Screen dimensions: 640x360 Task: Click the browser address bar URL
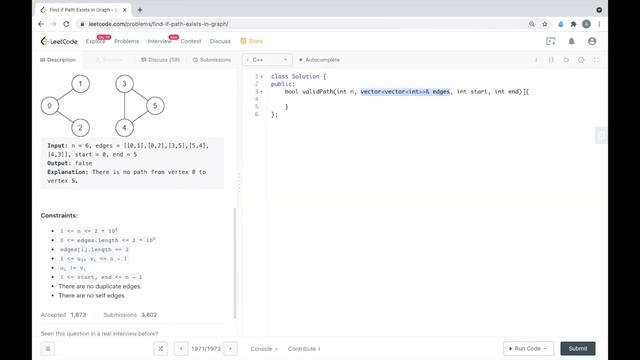[158, 24]
